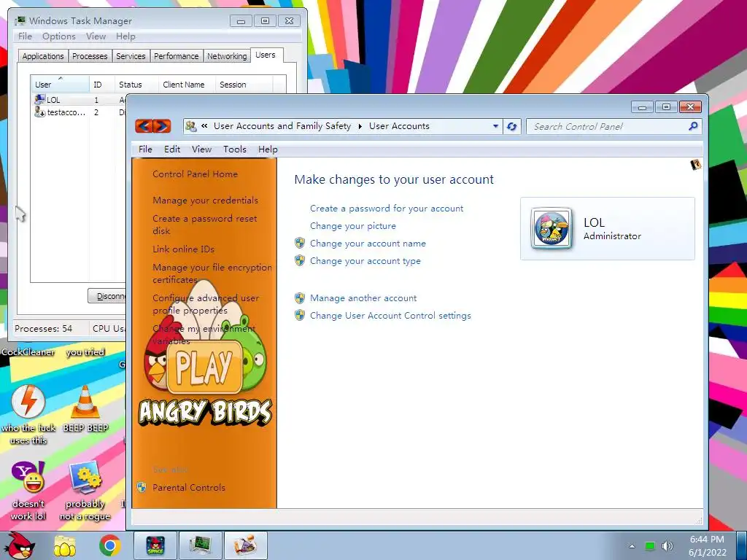Select the testacco... user row in Task Manager

[x=79, y=112]
